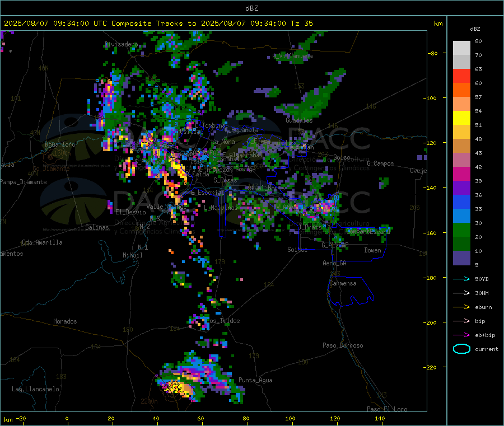Click the Salinas place label
This screenshot has height=426, width=504.
point(97,227)
